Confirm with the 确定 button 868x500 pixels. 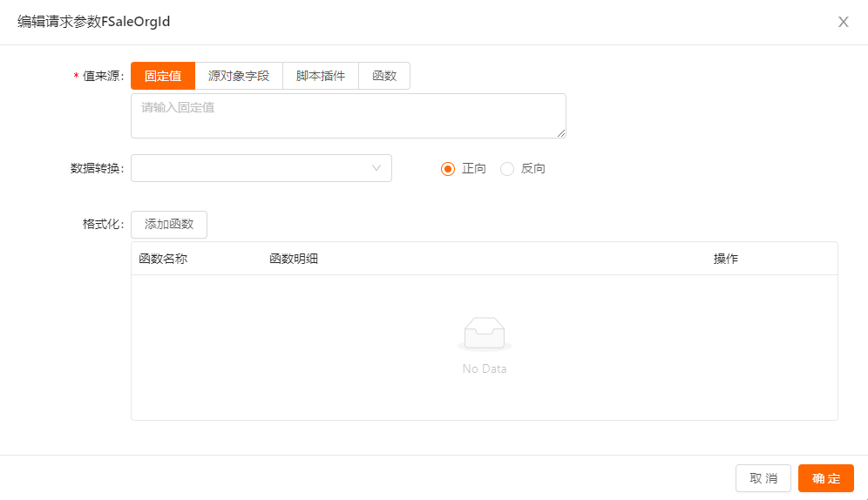(x=825, y=478)
